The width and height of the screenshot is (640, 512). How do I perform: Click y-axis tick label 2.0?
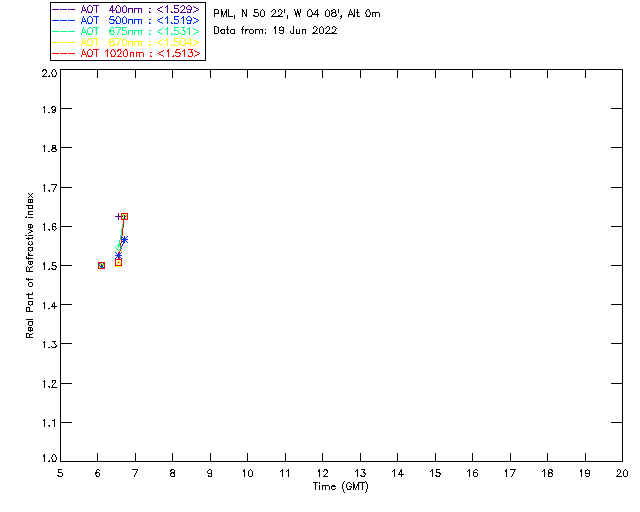coord(49,74)
